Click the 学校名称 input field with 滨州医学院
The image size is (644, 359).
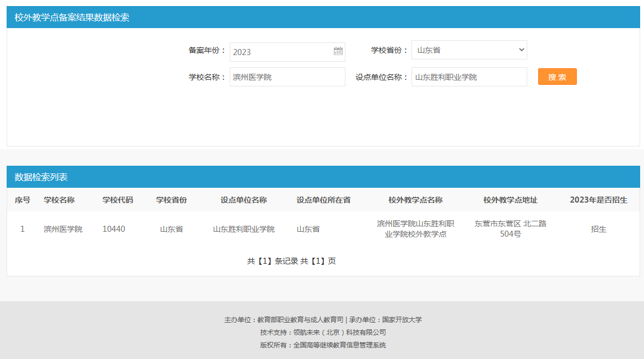click(x=287, y=77)
